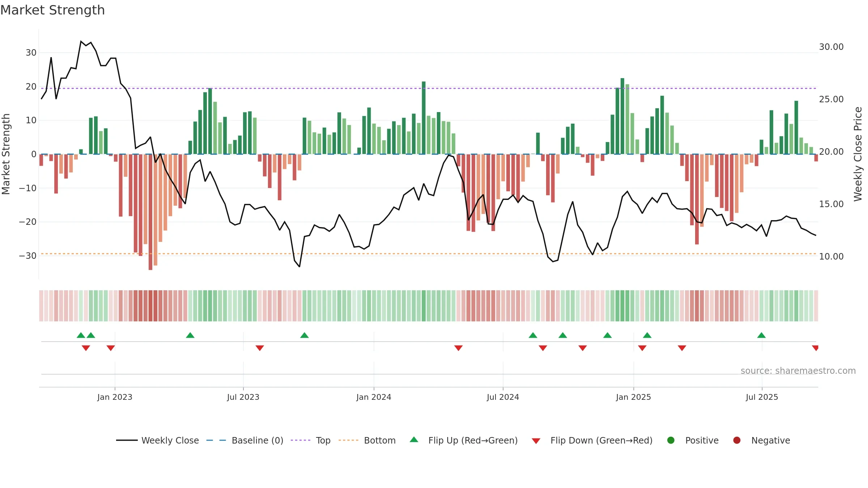The width and height of the screenshot is (868, 488).
Task: Click the '15.00' right price axis tick
Action: point(831,204)
